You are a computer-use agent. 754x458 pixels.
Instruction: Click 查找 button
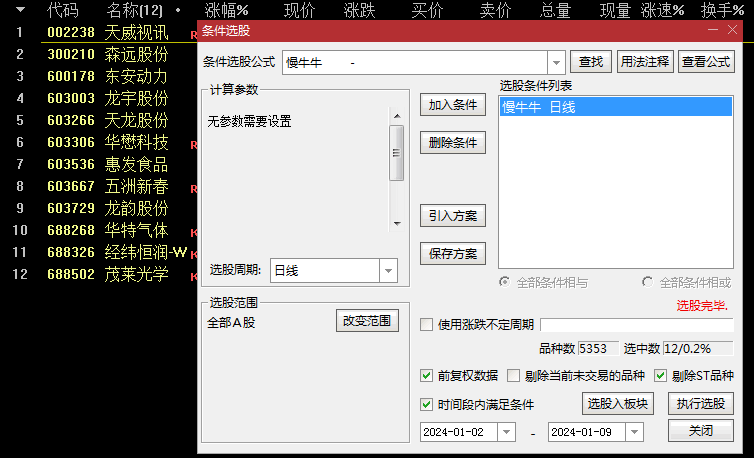(x=591, y=62)
